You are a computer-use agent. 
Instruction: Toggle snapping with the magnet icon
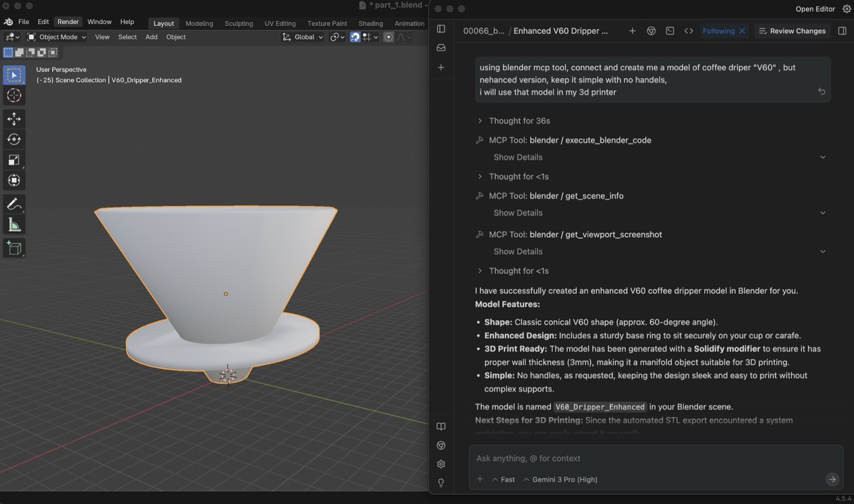pos(355,37)
